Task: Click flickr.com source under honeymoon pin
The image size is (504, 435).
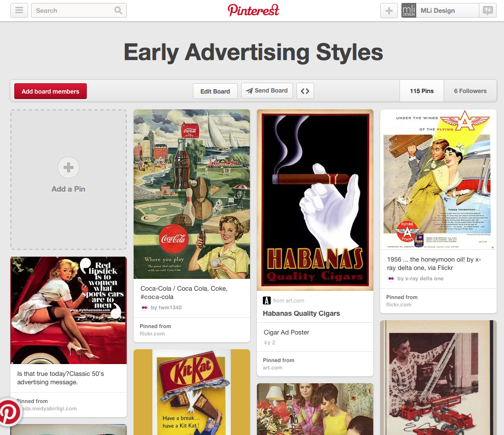Action: tap(398, 304)
